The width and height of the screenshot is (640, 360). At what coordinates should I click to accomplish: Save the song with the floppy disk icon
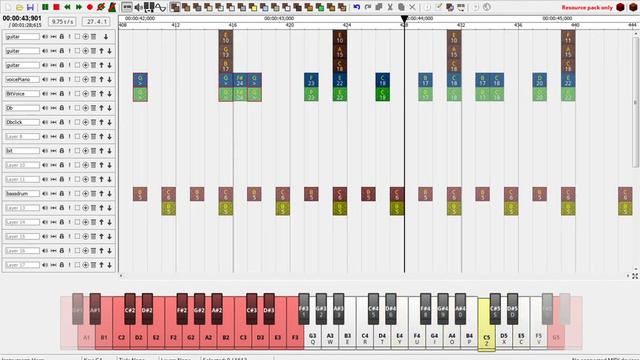pos(30,7)
